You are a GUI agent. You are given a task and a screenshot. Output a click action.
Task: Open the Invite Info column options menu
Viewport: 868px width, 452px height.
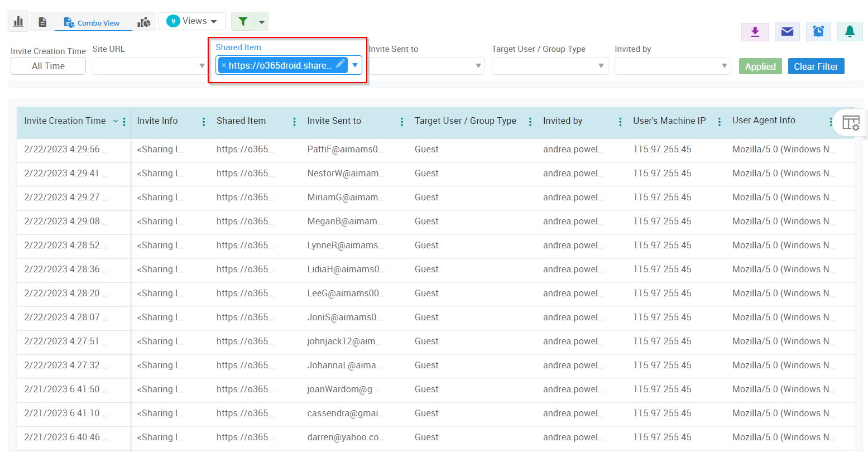click(204, 122)
